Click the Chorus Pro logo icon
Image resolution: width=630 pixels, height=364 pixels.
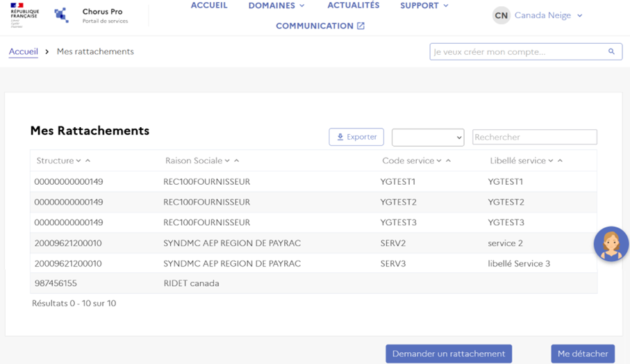coord(62,15)
